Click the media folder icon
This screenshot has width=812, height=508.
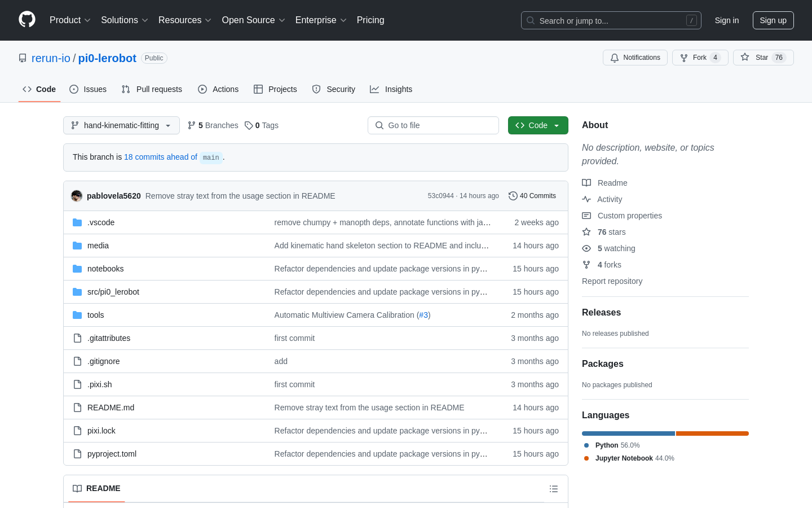click(77, 246)
